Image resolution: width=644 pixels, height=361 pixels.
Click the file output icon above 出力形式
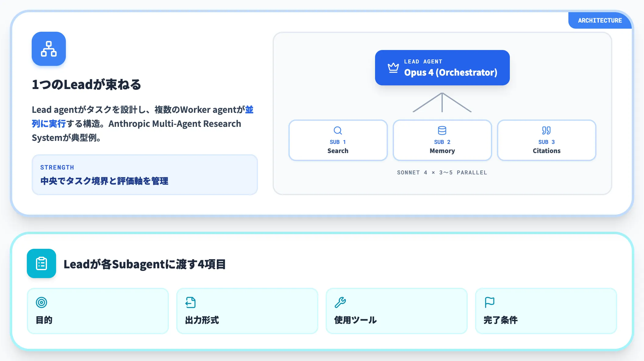[x=191, y=302]
